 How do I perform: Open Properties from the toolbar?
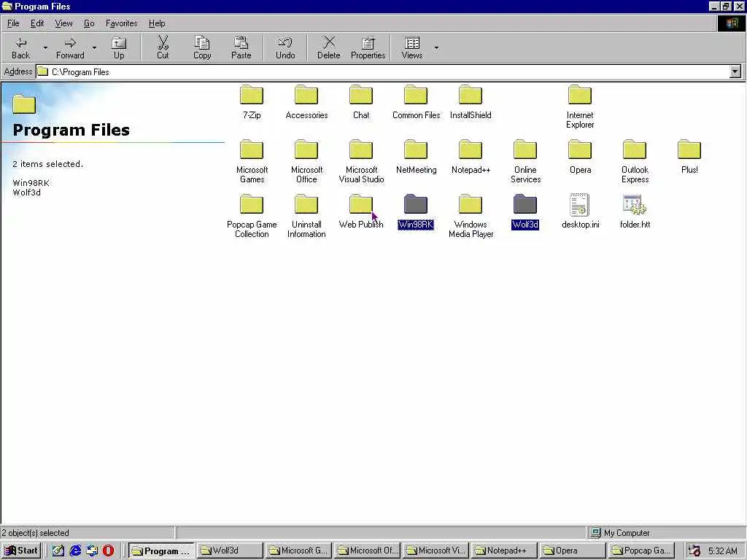tap(368, 47)
